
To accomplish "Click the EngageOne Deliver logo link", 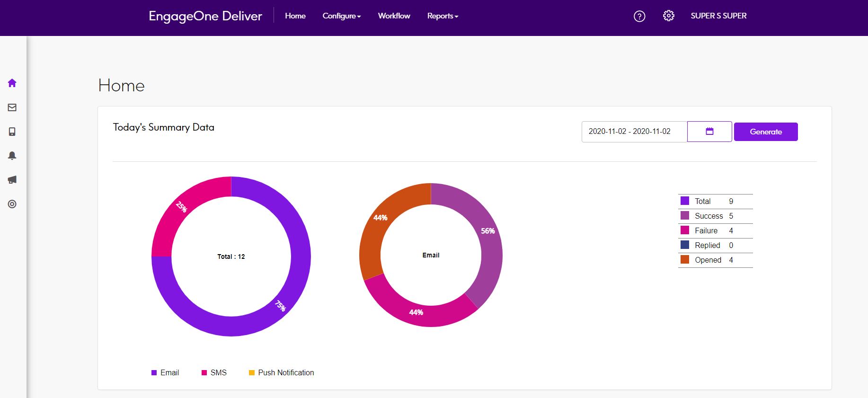I will [205, 16].
